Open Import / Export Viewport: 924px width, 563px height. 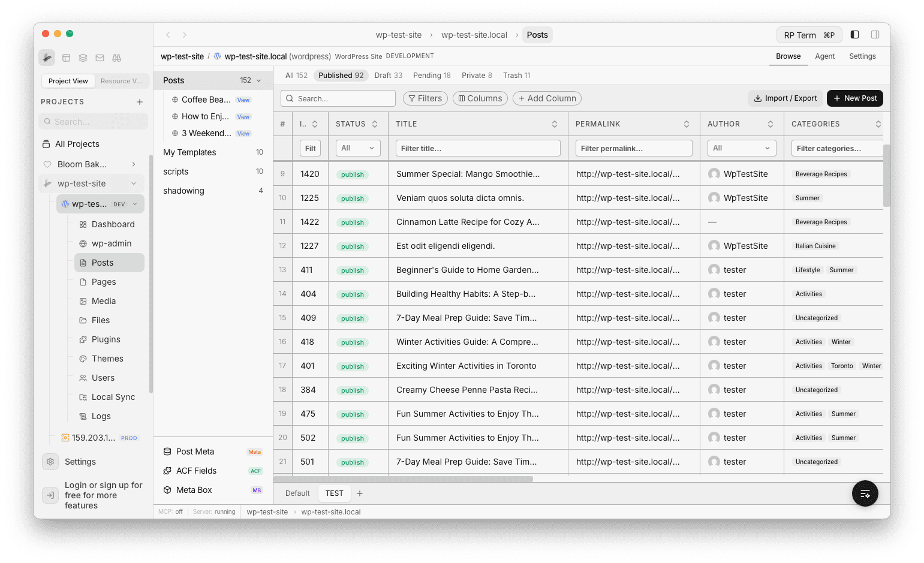coord(785,98)
